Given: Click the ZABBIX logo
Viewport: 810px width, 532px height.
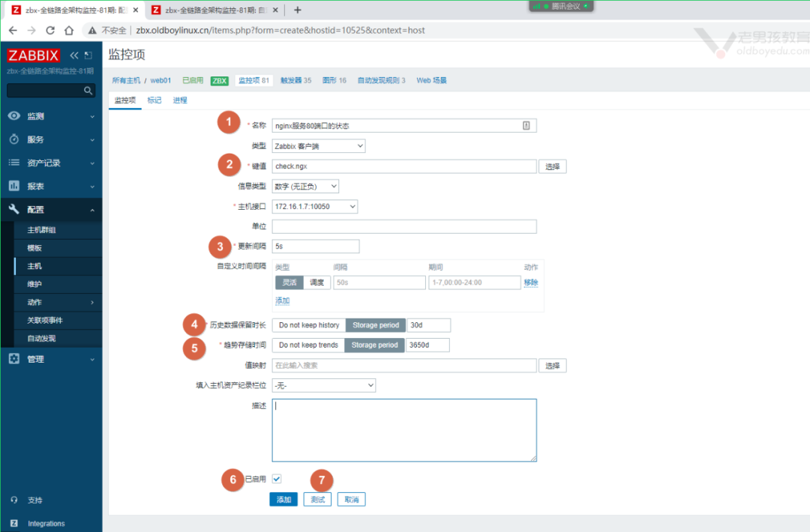Looking at the screenshot, I should [34, 55].
